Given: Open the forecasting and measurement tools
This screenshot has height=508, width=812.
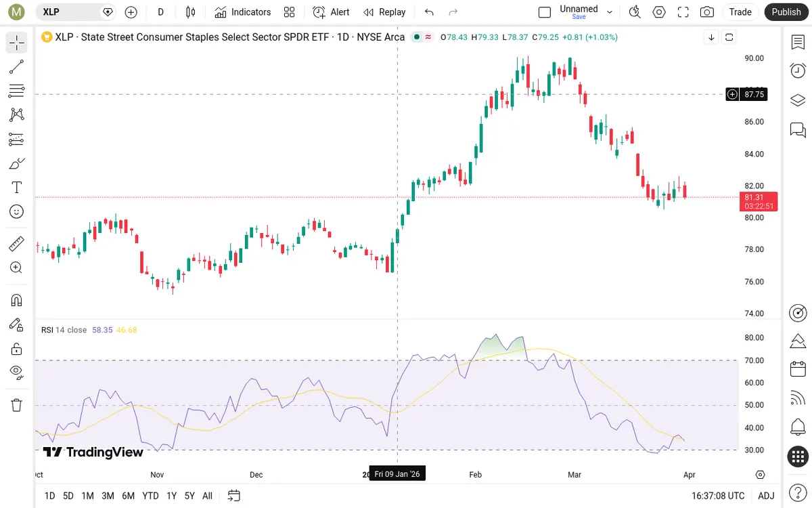Looking at the screenshot, I should [17, 140].
